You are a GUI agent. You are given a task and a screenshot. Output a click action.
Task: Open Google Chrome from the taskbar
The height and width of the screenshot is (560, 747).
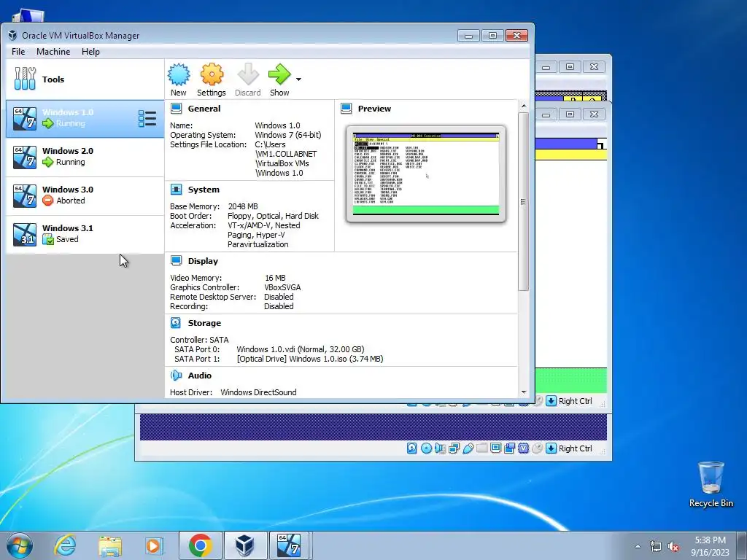[x=200, y=545]
